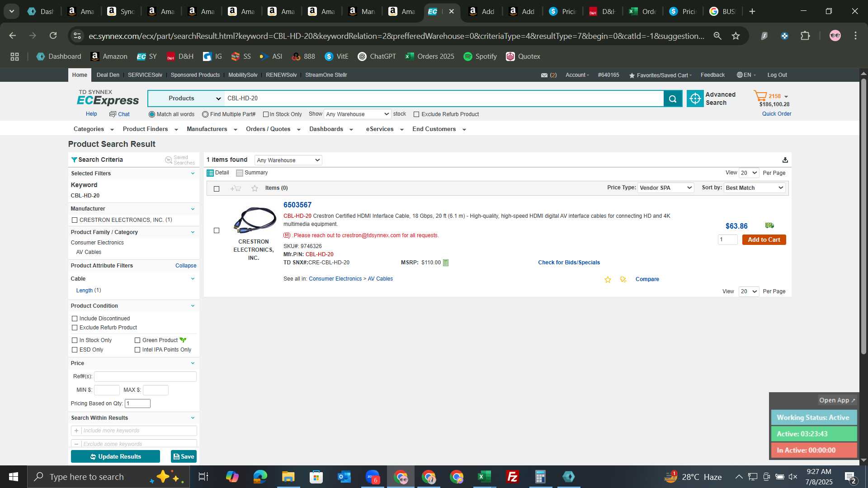Click the quantity field for item 6503567
Viewport: 868px width, 488px height.
click(x=727, y=240)
